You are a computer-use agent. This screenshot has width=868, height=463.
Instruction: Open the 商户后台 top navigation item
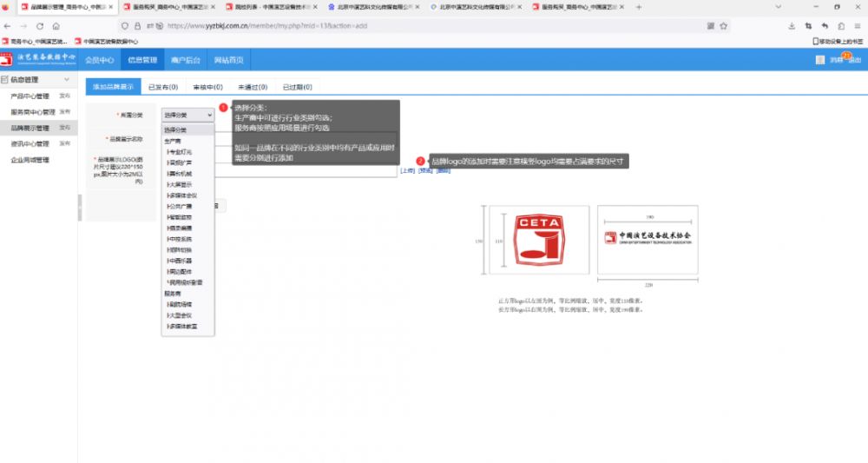click(186, 60)
